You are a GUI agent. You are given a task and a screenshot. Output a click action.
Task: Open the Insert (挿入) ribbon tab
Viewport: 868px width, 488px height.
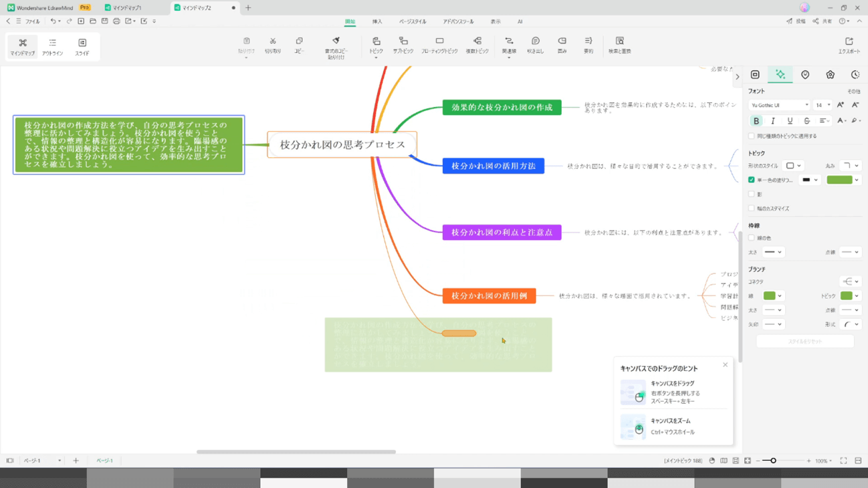[377, 21]
